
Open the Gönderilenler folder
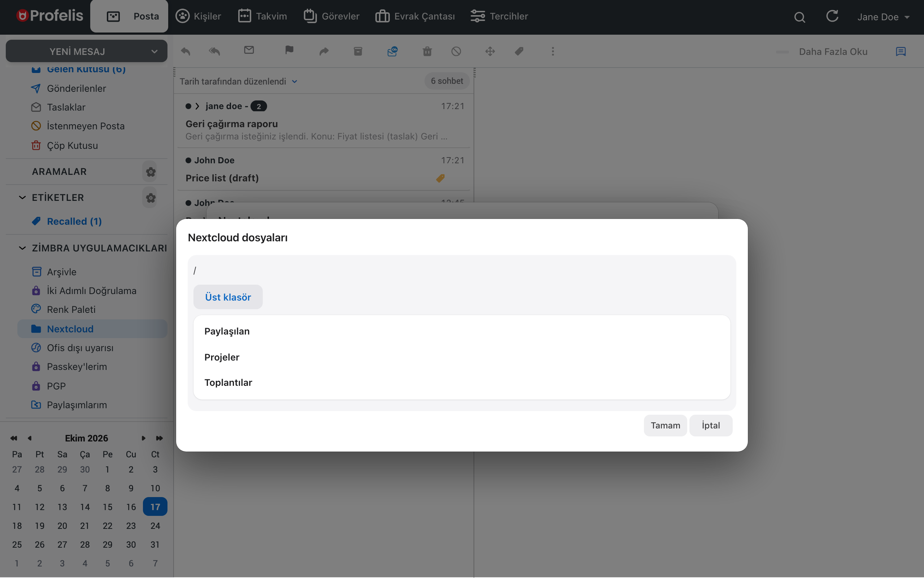77,88
